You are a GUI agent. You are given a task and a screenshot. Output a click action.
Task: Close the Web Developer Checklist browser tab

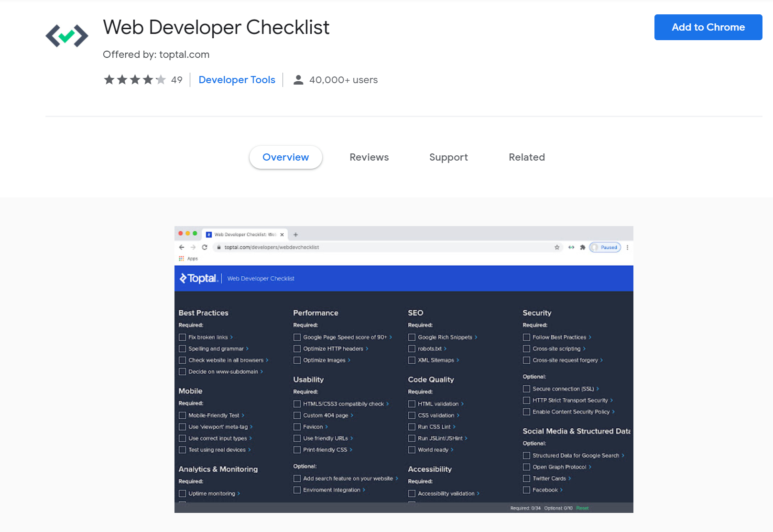pyautogui.click(x=282, y=235)
